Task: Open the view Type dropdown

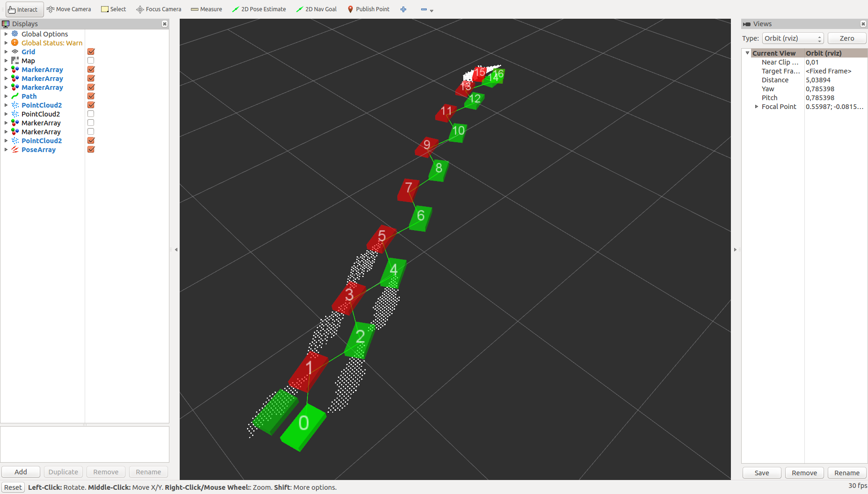Action: coord(792,38)
